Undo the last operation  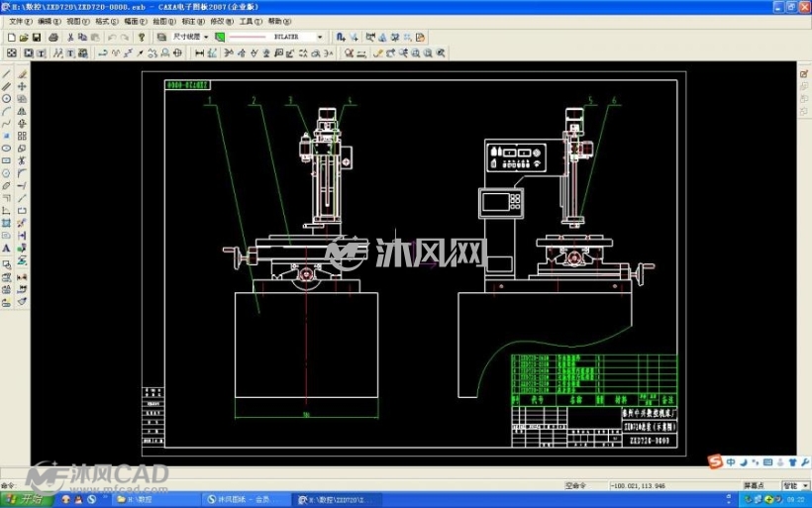point(112,38)
